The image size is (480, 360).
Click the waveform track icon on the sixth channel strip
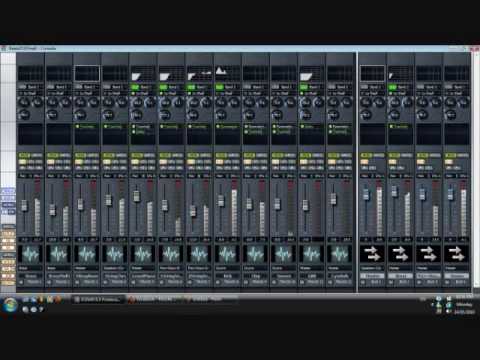pyautogui.click(x=171, y=254)
